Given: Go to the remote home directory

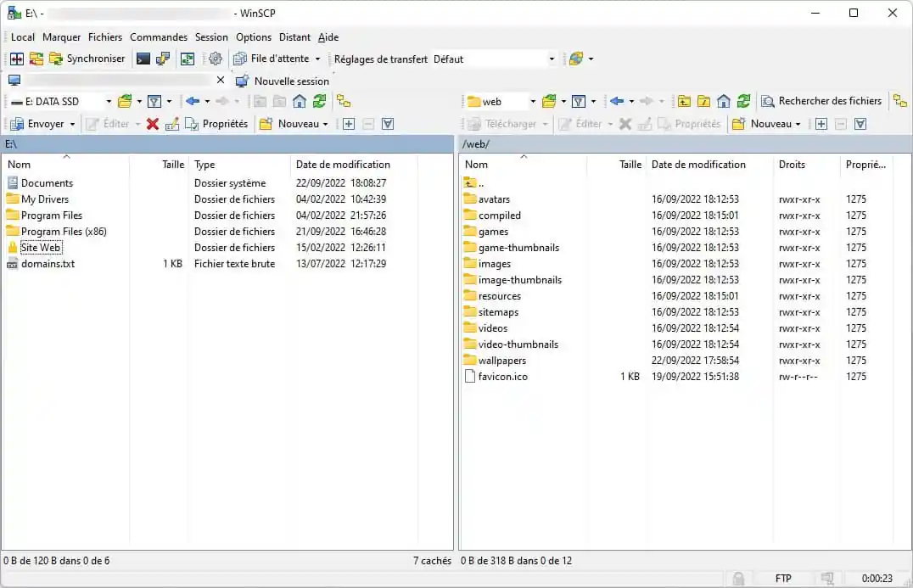Looking at the screenshot, I should 723,101.
